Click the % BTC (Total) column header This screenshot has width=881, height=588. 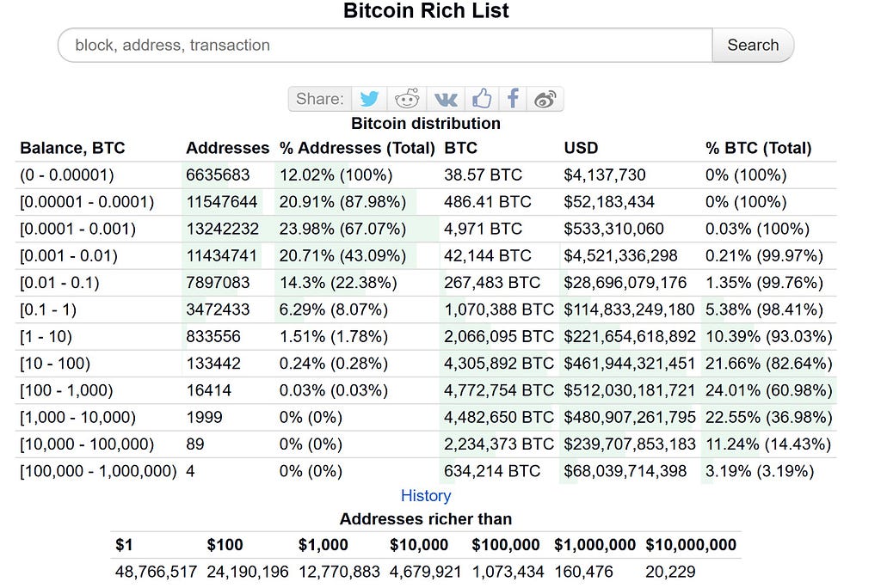coord(759,148)
